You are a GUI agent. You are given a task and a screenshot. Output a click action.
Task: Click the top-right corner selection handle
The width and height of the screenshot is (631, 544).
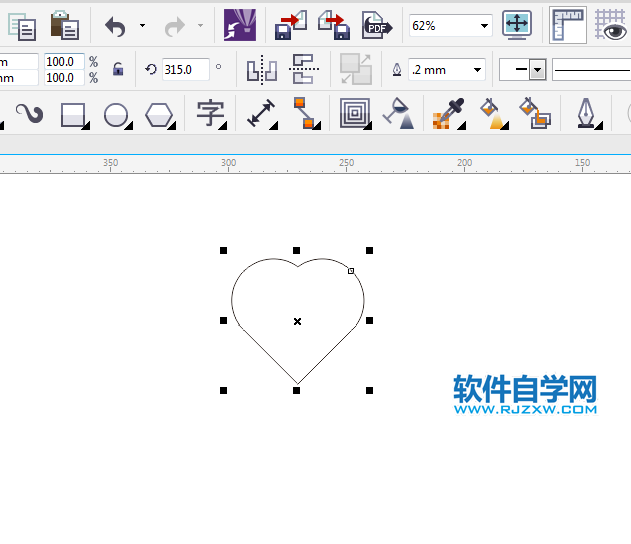click(x=369, y=251)
